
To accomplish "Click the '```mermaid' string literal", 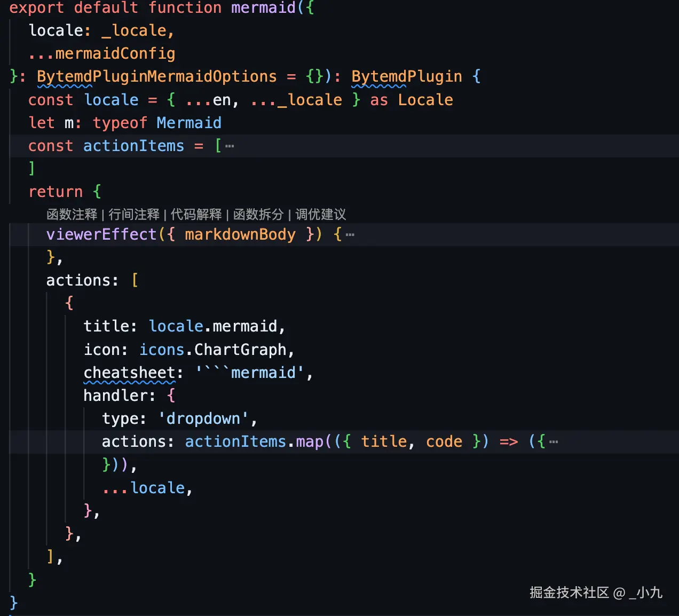I will coord(250,373).
